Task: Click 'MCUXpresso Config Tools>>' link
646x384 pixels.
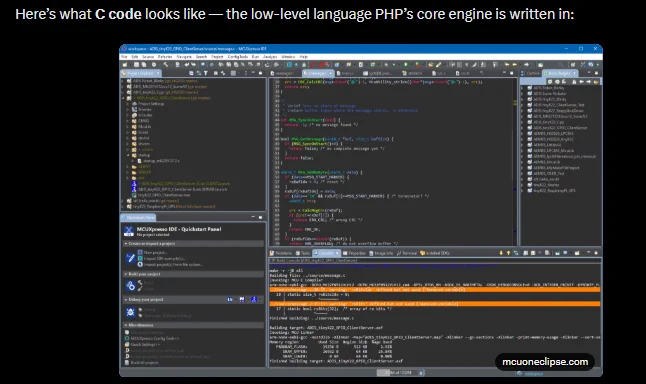Action: (x=155, y=338)
